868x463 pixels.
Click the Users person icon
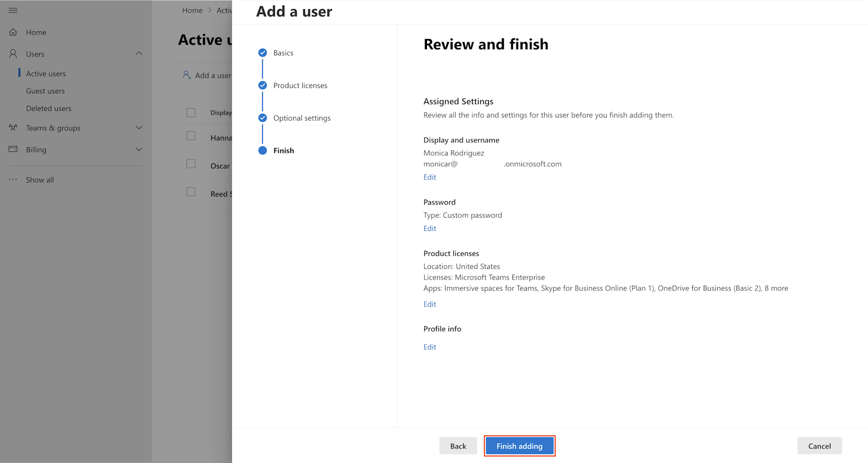tap(13, 54)
